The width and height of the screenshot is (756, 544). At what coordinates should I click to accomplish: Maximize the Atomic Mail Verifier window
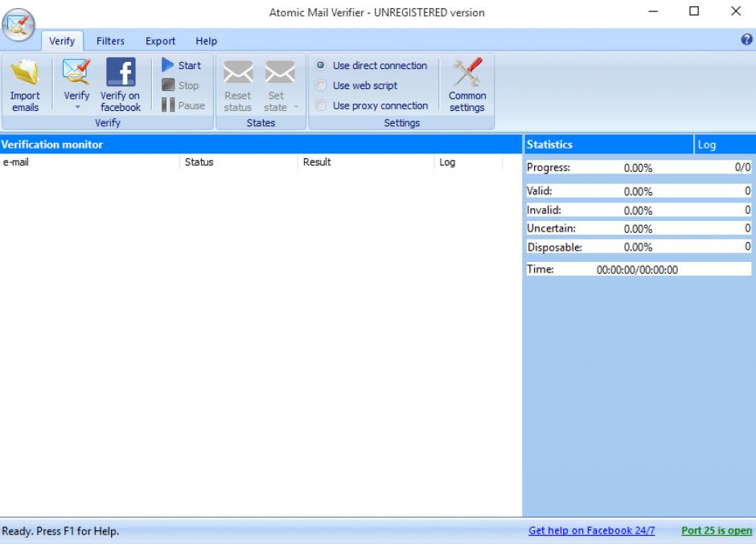694,11
